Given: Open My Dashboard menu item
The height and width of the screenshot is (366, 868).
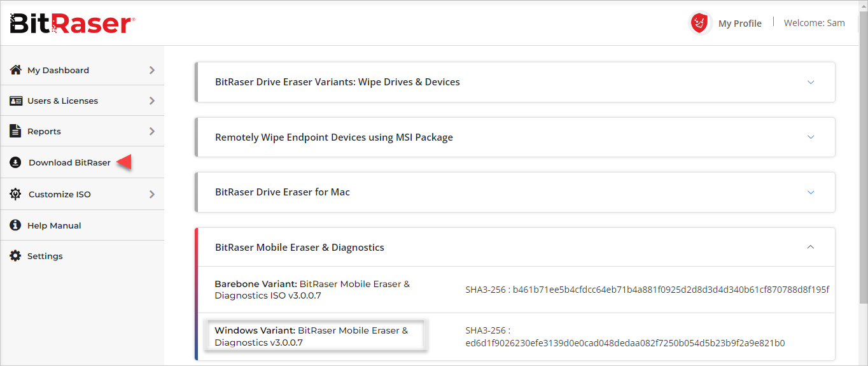Looking at the screenshot, I should point(58,70).
